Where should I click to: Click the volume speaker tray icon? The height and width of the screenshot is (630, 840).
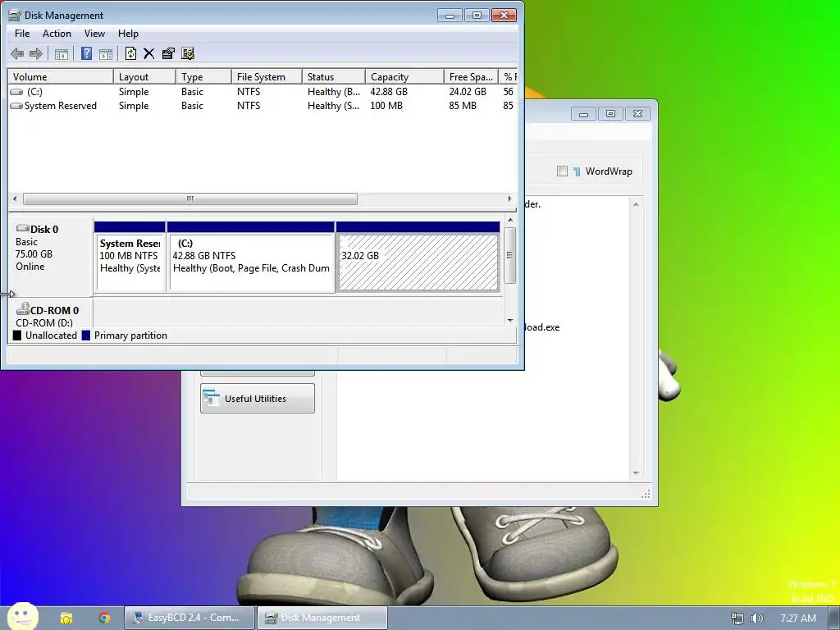click(x=757, y=619)
